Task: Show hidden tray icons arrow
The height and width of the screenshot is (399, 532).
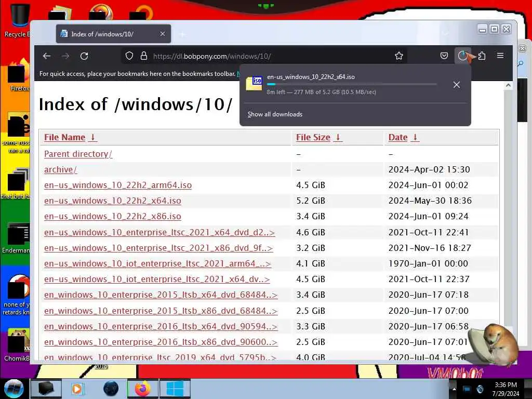Action: coord(454,389)
